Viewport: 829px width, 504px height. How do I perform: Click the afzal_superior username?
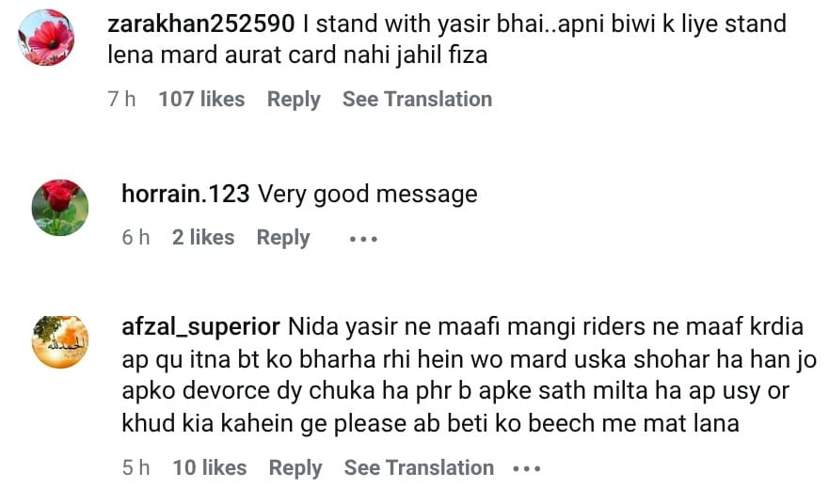[200, 327]
